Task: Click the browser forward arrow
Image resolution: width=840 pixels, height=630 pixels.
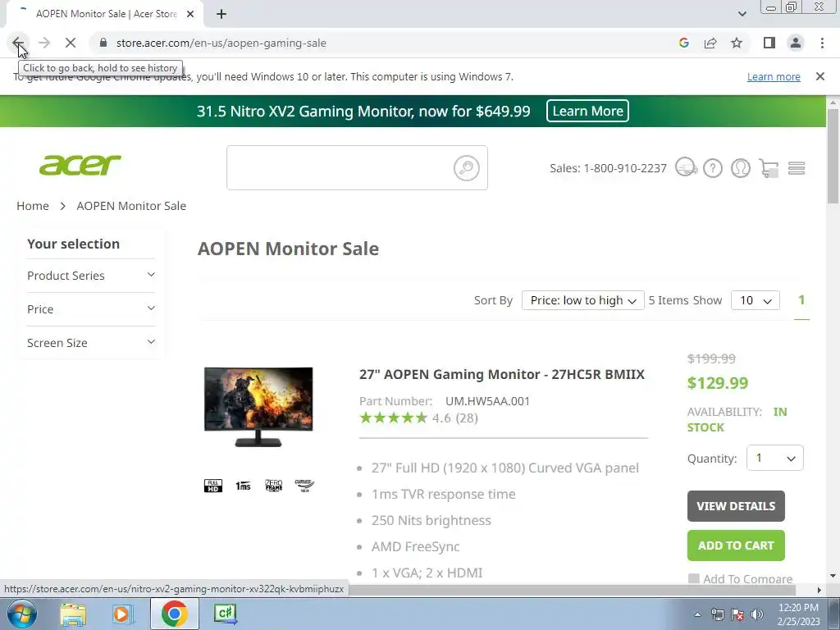Action: point(44,43)
